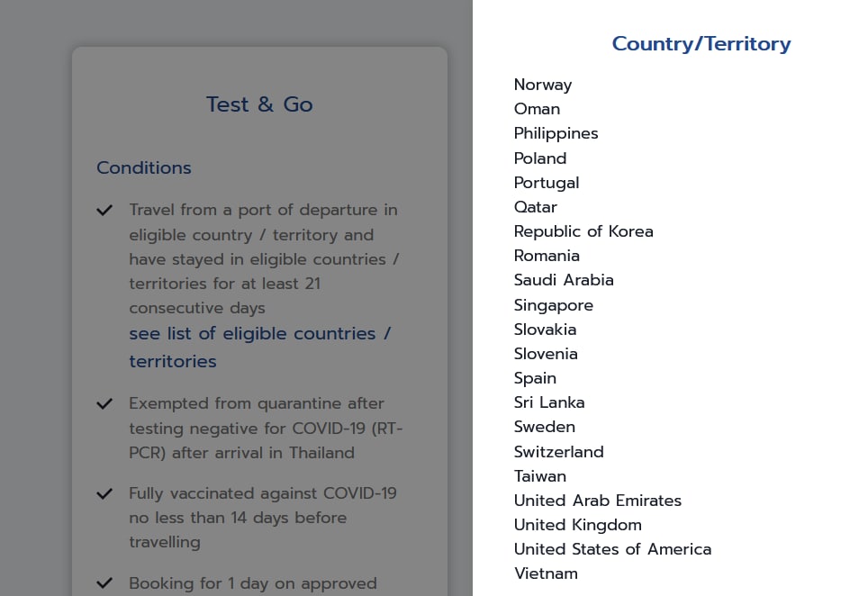This screenshot has height=596, width=868.
Task: Click the Sri Lanka entry
Action: pyautogui.click(x=549, y=402)
